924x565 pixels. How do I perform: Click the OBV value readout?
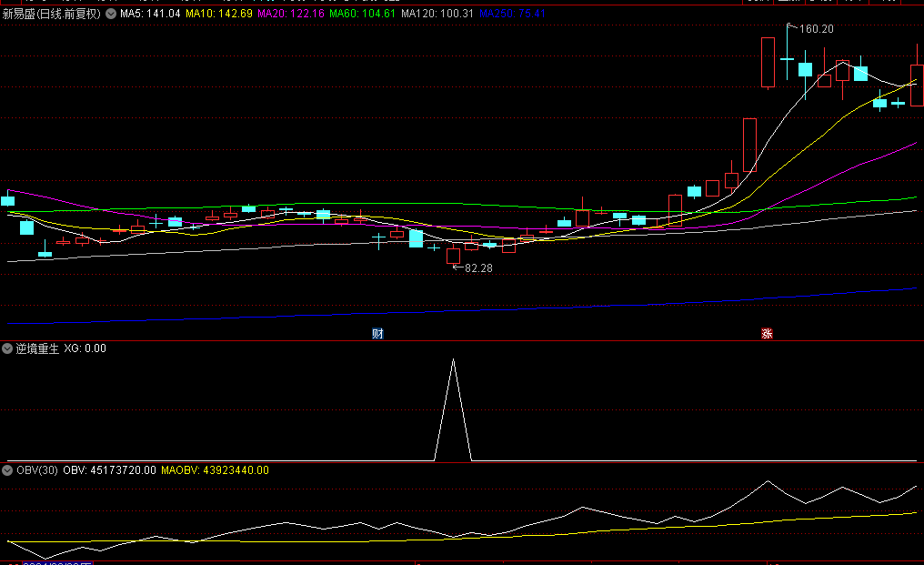(110, 470)
